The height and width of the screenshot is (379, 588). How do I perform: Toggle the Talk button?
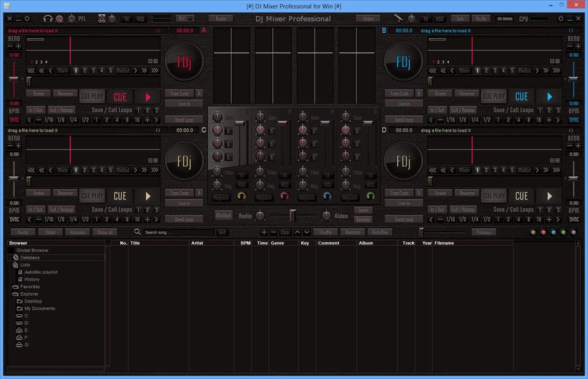click(x=459, y=18)
